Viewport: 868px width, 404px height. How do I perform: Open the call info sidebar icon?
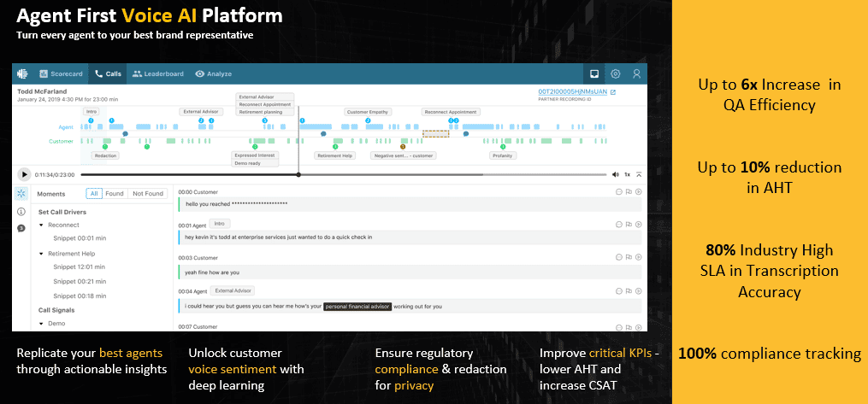click(21, 211)
